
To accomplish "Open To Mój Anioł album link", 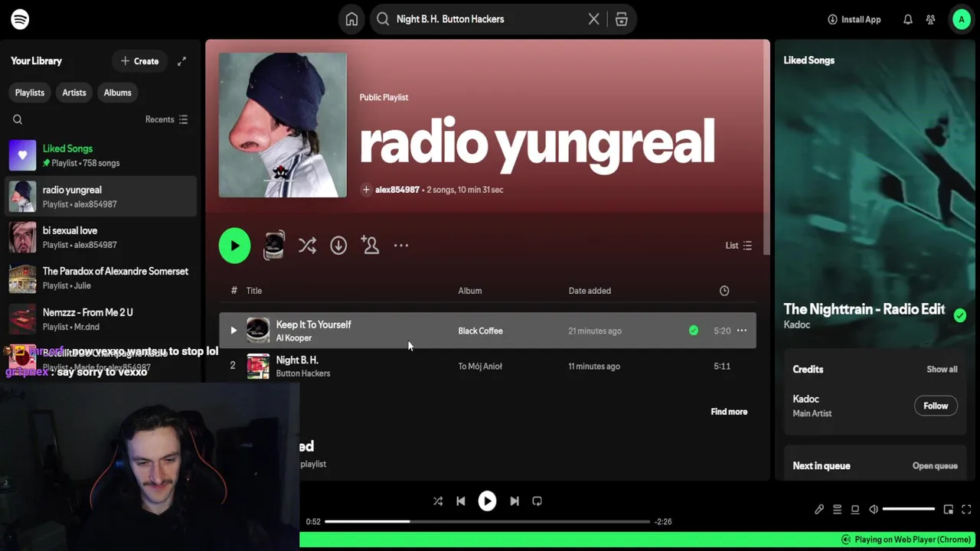I will pos(480,367).
